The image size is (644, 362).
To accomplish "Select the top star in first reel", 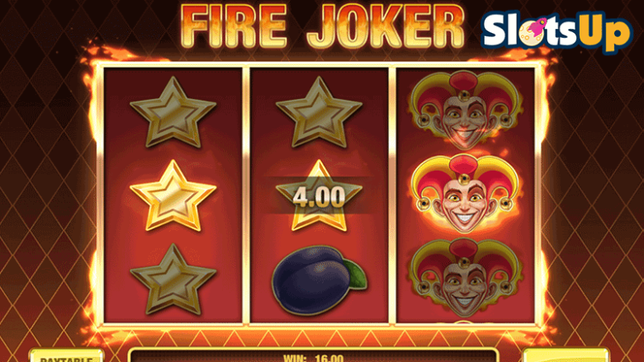I will point(173,112).
